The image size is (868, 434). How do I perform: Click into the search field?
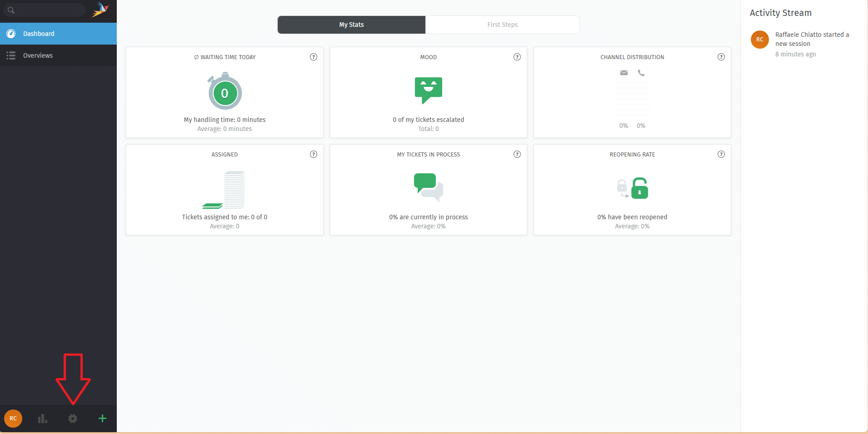tap(48, 10)
